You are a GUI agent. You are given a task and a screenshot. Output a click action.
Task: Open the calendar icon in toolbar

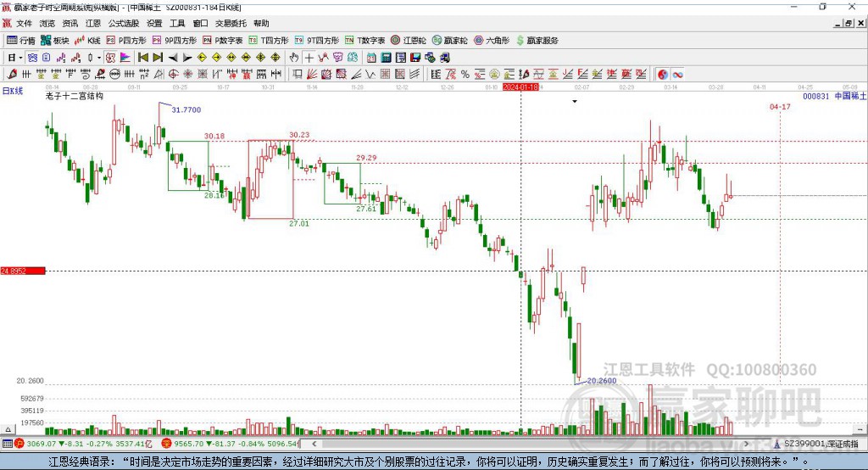[x=371, y=58]
